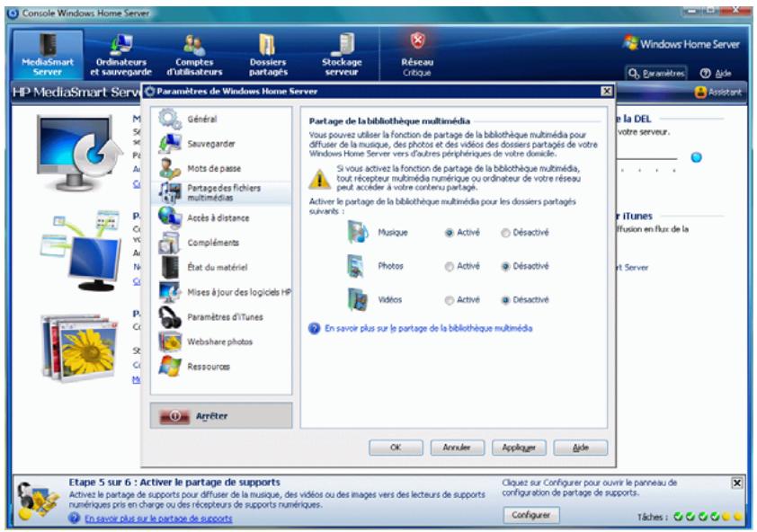Select the Compléments icon

[x=170, y=243]
